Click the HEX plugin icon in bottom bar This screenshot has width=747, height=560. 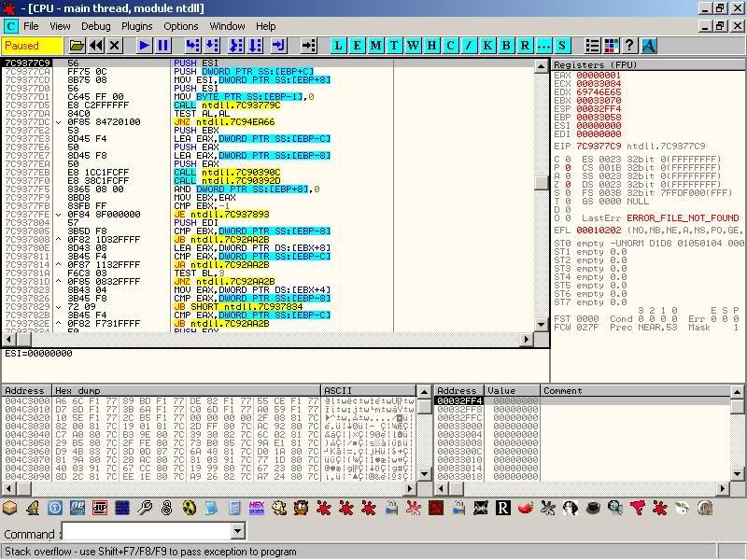256,508
